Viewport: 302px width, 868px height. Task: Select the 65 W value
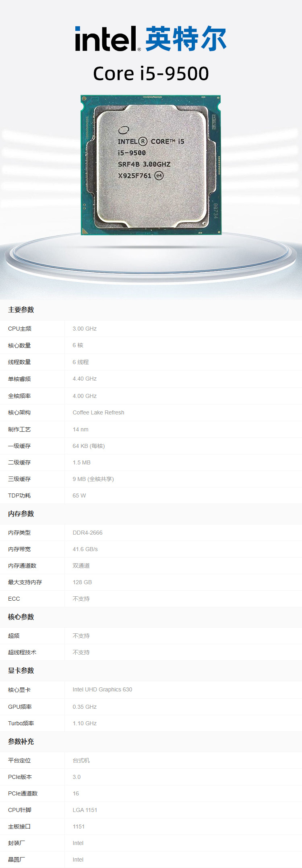(x=79, y=495)
